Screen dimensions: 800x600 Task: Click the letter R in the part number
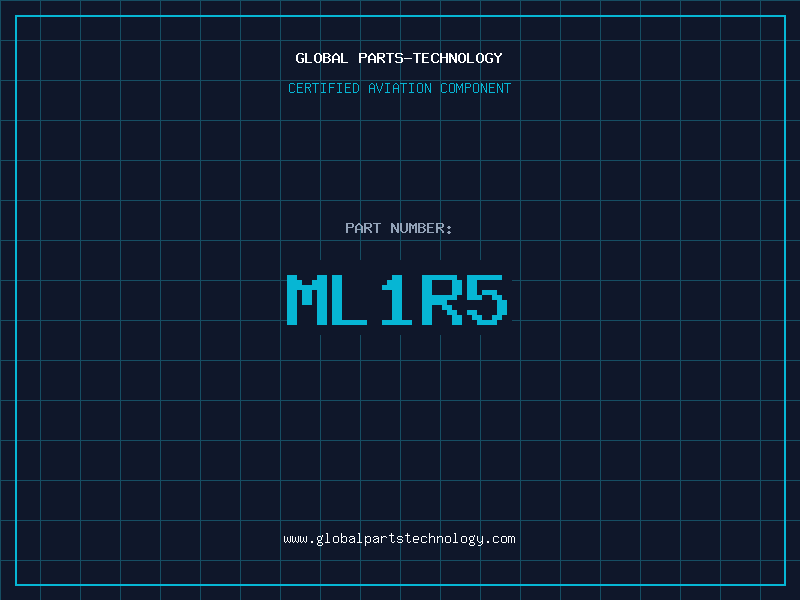click(x=442, y=300)
